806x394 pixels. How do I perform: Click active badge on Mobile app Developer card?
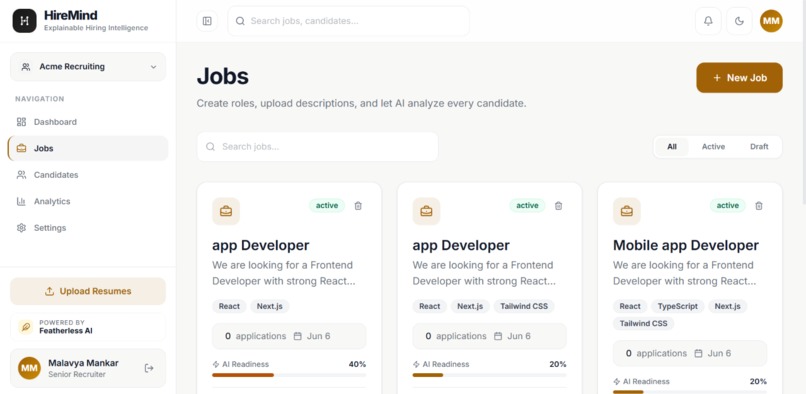[727, 206]
